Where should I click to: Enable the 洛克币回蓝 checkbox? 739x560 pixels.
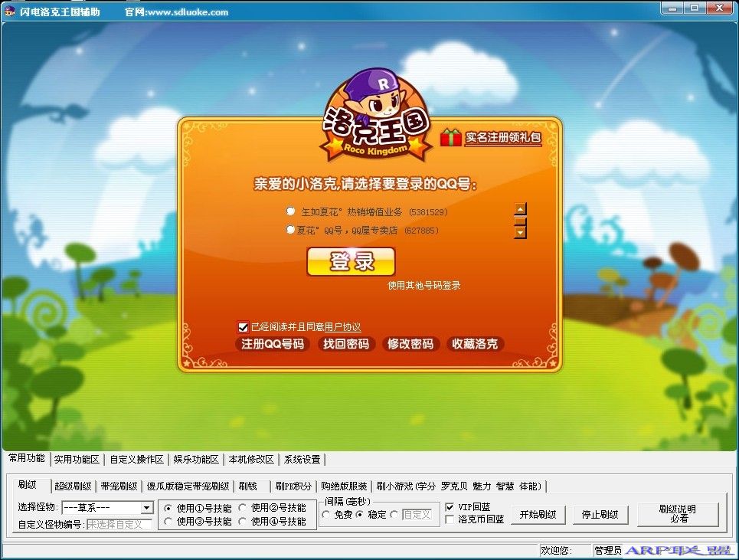(x=450, y=519)
